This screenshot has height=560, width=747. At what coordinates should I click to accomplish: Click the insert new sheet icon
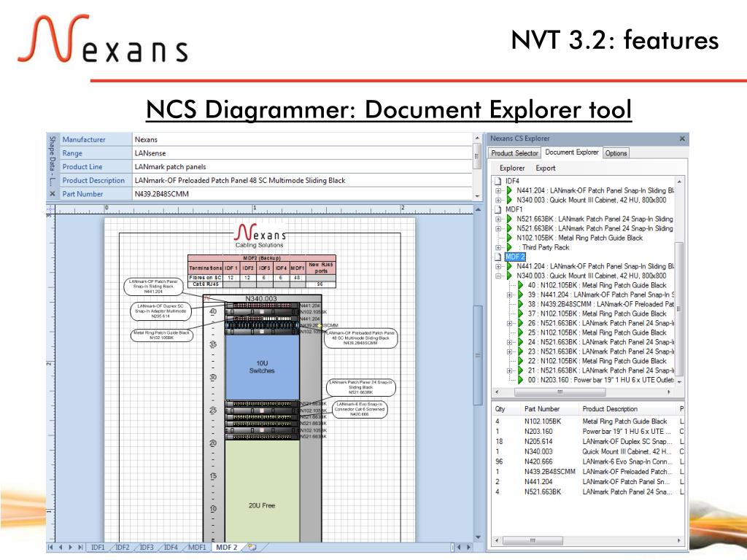click(x=252, y=547)
